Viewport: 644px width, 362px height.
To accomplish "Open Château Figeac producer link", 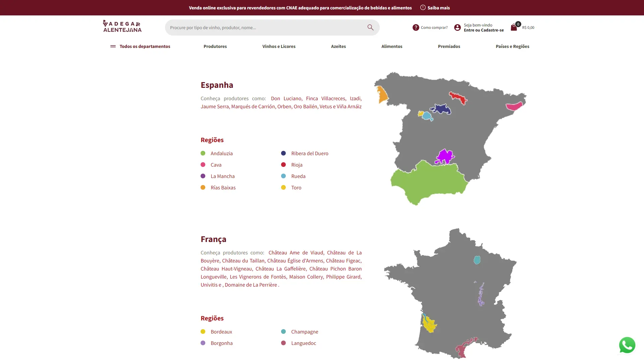I will click(343, 260).
